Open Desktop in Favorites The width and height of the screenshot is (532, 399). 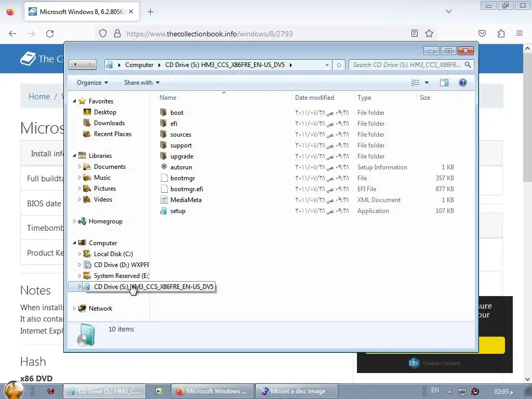[105, 112]
